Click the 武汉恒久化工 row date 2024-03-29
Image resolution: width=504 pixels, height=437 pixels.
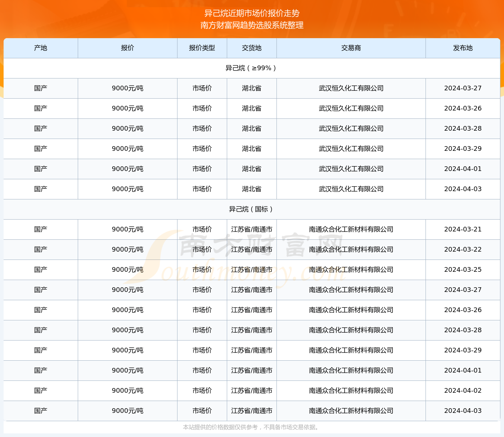[x=463, y=149]
